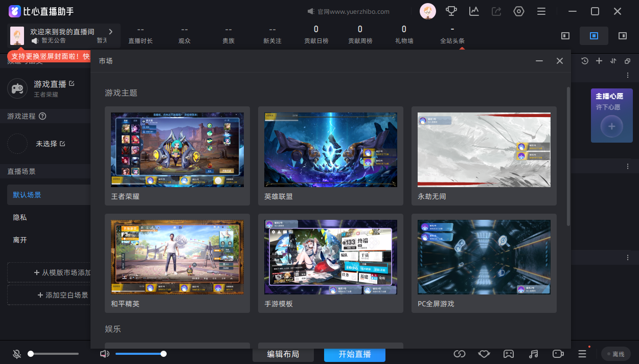Click the user avatar in title bar

(428, 11)
